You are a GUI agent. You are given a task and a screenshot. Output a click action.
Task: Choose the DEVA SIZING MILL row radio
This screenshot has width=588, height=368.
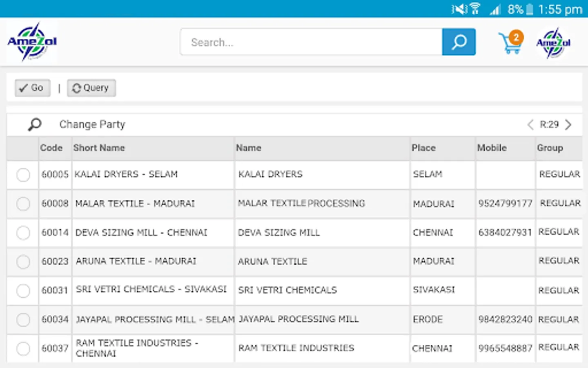coord(23,233)
